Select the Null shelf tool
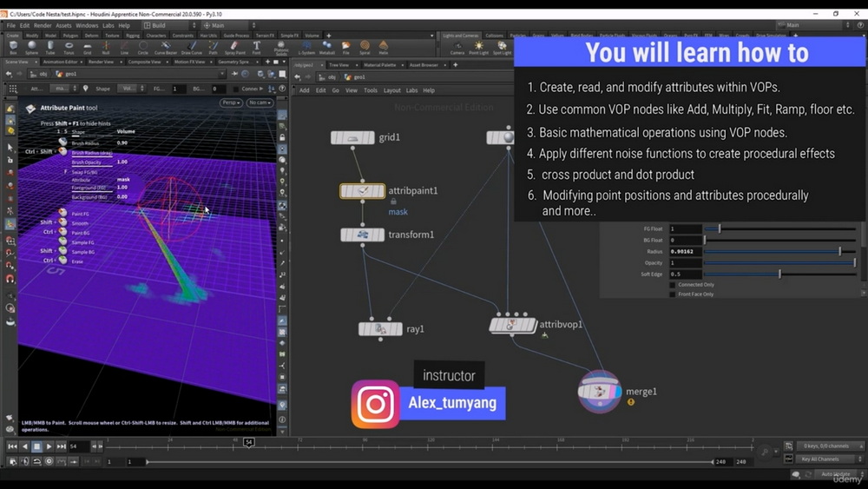868x489 pixels. click(x=106, y=48)
